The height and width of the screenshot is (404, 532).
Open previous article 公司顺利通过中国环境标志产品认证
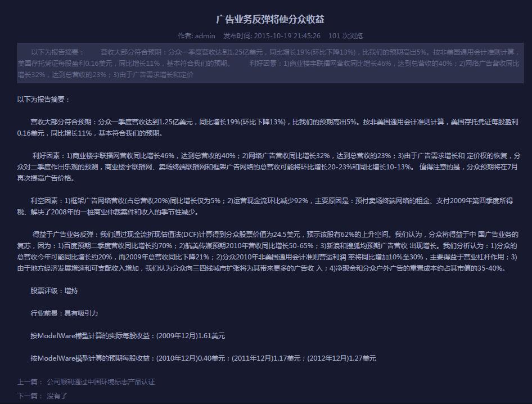[x=101, y=382]
